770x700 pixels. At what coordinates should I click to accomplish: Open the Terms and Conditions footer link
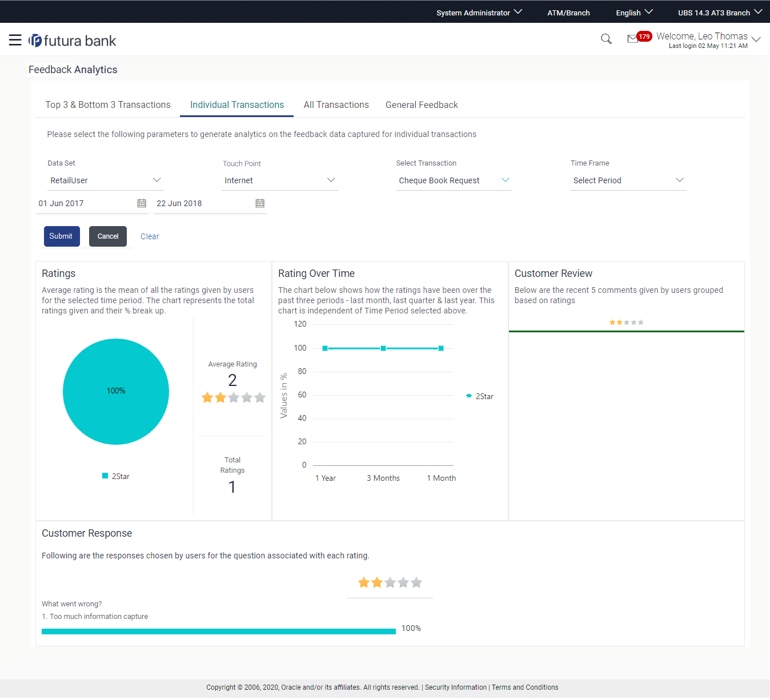(525, 687)
